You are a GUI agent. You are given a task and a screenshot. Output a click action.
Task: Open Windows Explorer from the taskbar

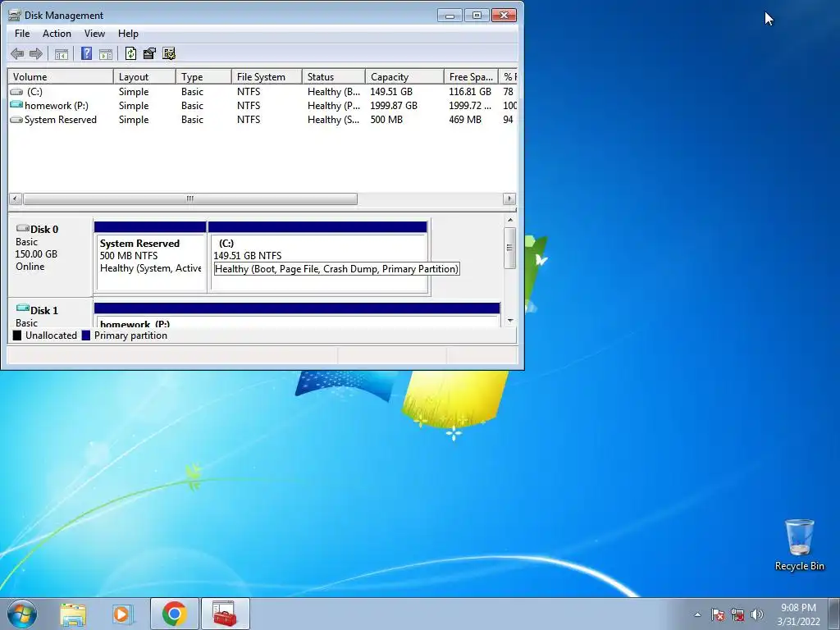tap(73, 614)
